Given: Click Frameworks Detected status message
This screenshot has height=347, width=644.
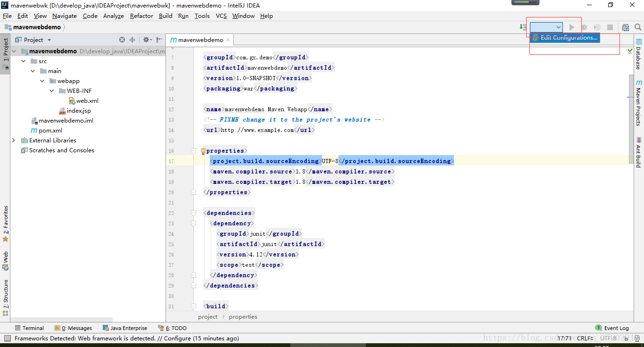Looking at the screenshot, I should [127, 338].
